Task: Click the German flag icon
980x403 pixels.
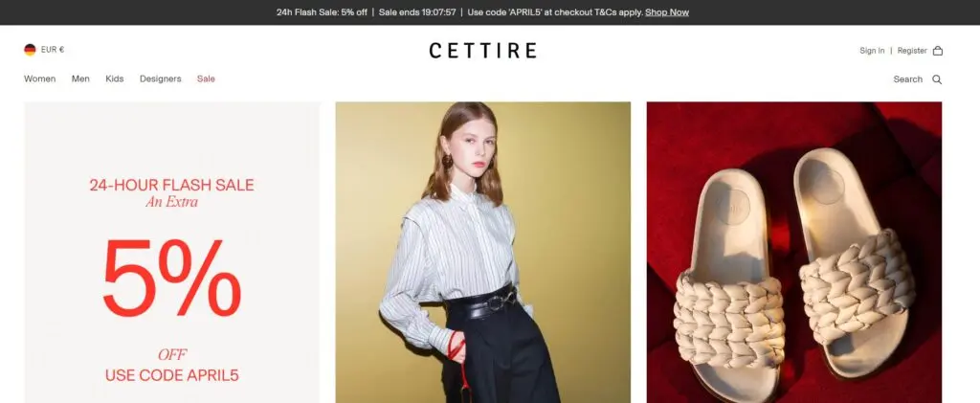Action: click(x=30, y=50)
